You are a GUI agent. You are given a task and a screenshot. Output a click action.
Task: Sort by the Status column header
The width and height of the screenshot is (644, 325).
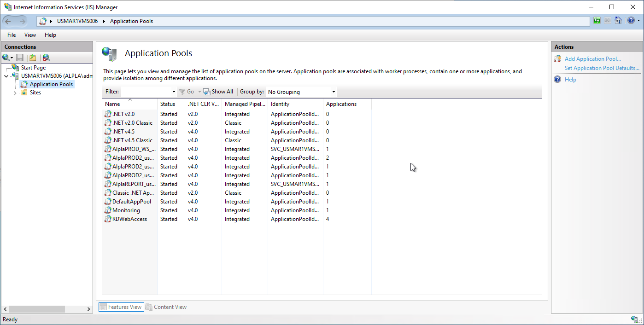(x=168, y=104)
